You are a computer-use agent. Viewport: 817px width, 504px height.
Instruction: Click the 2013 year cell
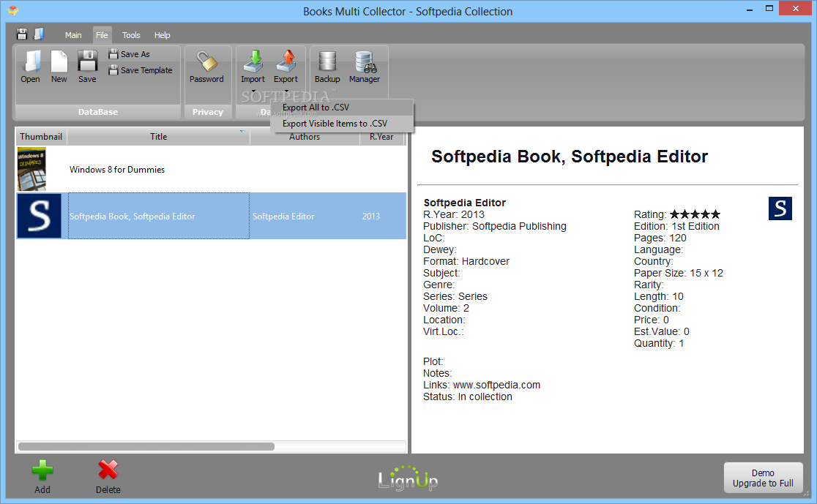(371, 216)
